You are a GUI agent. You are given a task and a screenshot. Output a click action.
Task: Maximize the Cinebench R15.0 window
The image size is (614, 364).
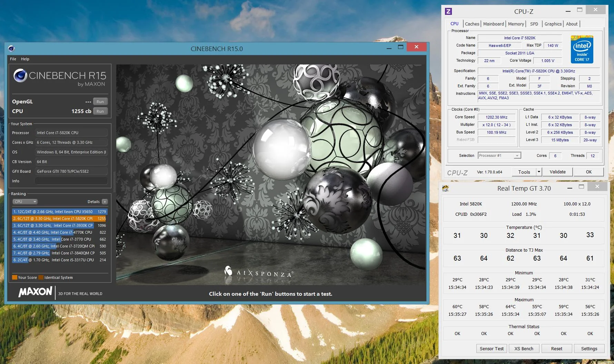400,47
